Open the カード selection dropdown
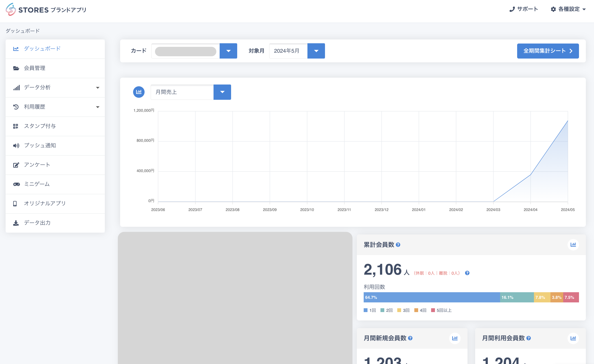This screenshot has width=594, height=364. point(228,51)
